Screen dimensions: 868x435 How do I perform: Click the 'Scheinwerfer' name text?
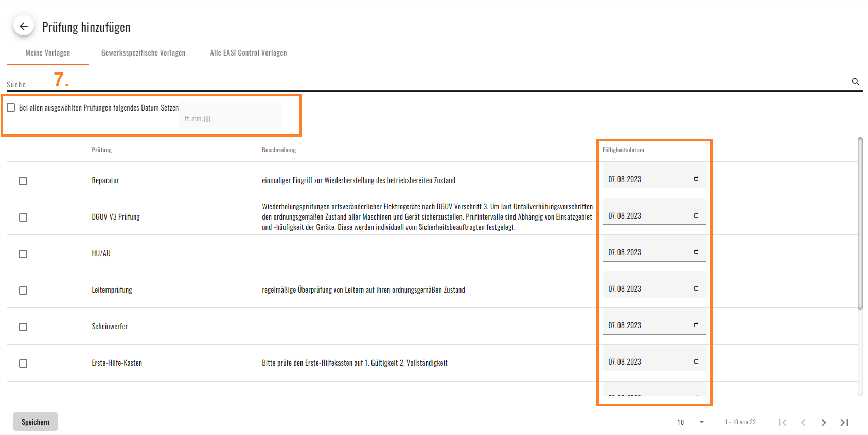pos(110,327)
